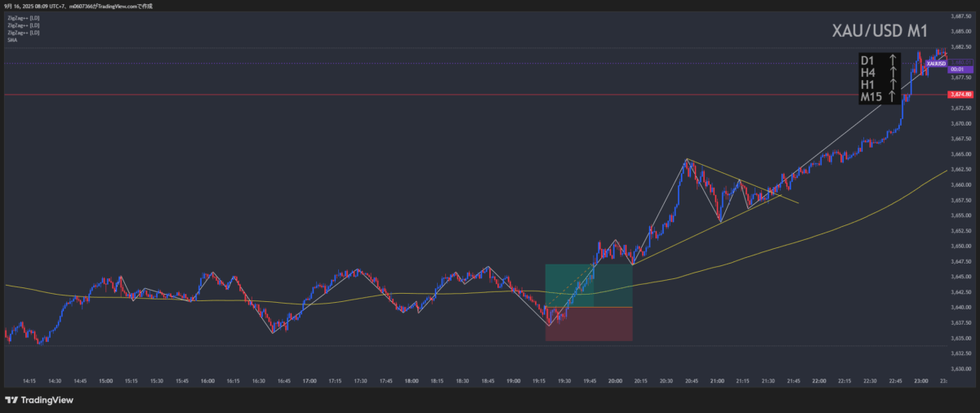Select the red stop-loss zone of the position
Screen dimensions: 980x413
pyautogui.click(x=588, y=323)
